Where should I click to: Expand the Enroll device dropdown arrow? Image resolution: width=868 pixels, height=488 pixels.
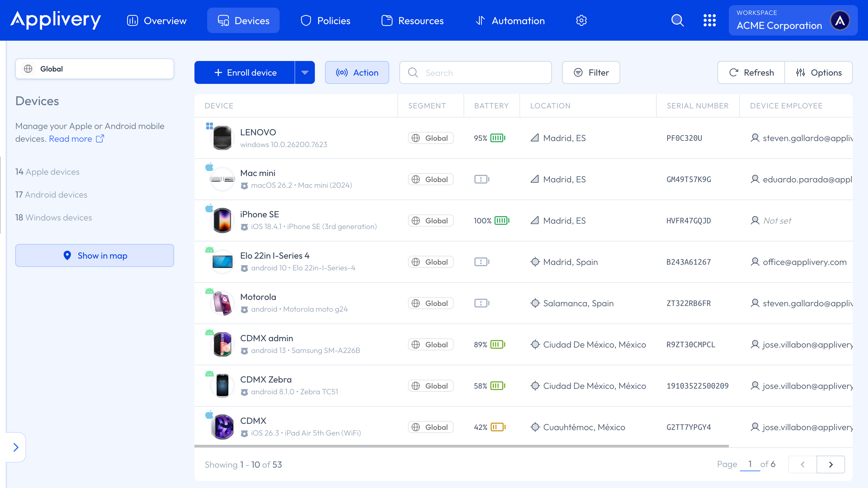click(305, 72)
